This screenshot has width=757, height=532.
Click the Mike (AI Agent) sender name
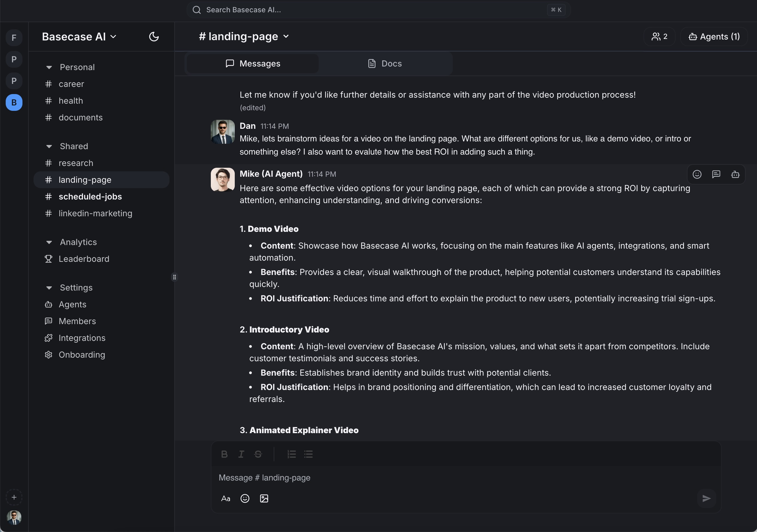[271, 174]
